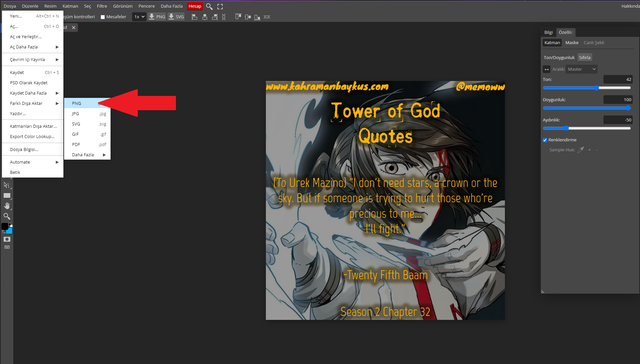Choose GIF export format
Screen dimensions: 640x364
(x=87, y=134)
